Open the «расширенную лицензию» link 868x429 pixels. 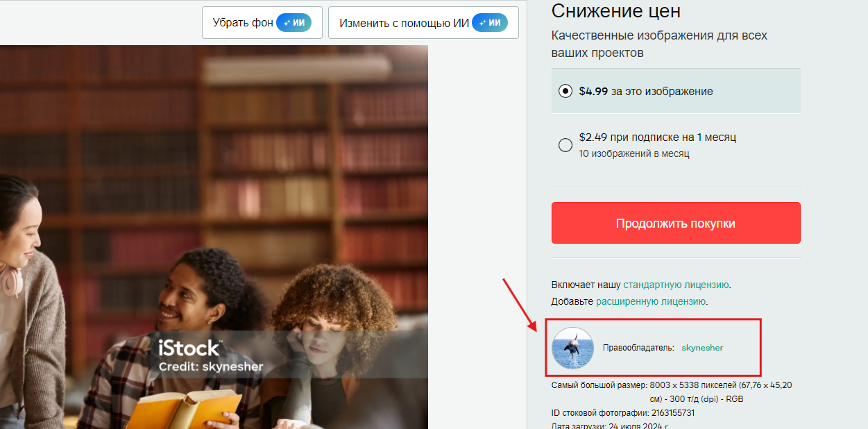click(x=651, y=301)
